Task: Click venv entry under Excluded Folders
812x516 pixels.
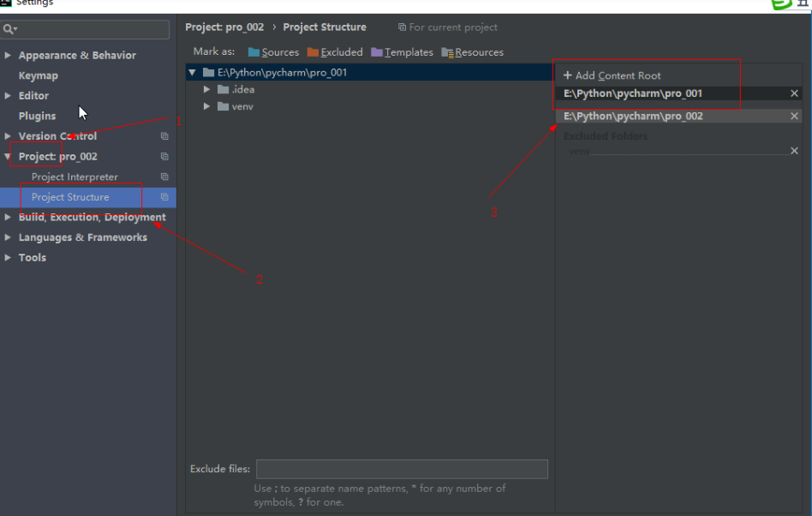Action: tap(580, 151)
